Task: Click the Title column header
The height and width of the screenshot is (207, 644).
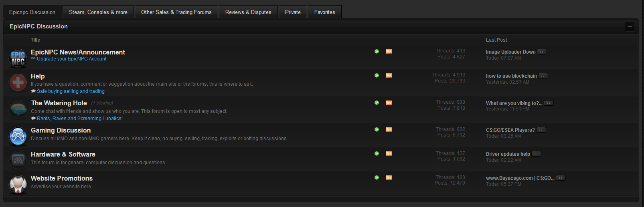Action: point(35,40)
